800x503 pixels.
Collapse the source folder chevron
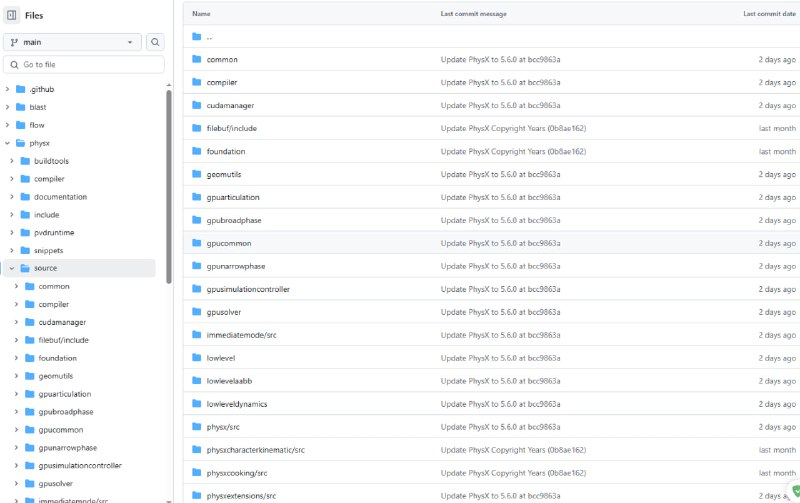pyautogui.click(x=12, y=268)
